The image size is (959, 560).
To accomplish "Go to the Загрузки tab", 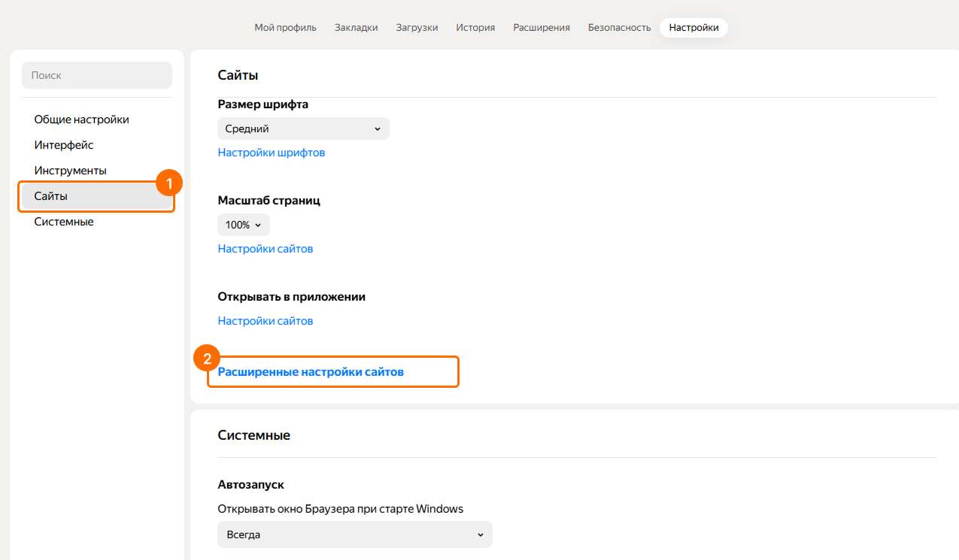I will click(x=417, y=28).
